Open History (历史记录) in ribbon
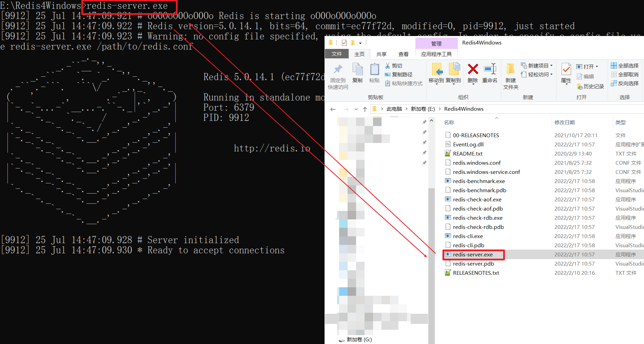Image resolution: width=644 pixels, height=344 pixels. pos(590,87)
